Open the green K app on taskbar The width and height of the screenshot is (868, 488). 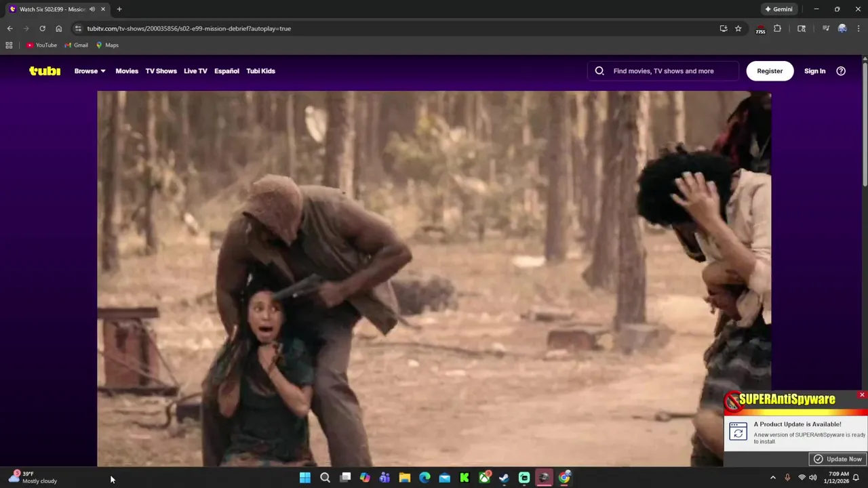click(x=465, y=478)
